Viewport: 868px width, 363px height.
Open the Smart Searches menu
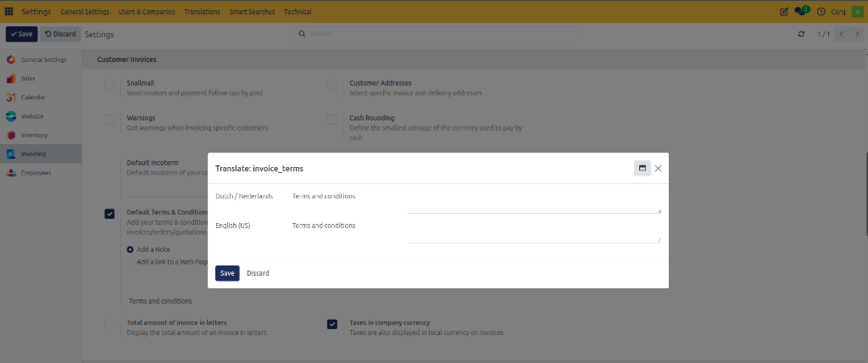(x=252, y=12)
